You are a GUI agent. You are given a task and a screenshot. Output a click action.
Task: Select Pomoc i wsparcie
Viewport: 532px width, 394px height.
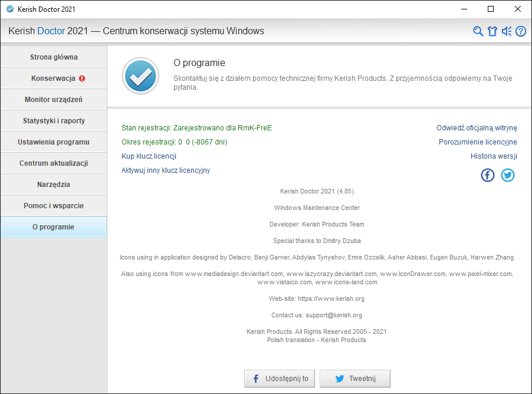(x=54, y=206)
